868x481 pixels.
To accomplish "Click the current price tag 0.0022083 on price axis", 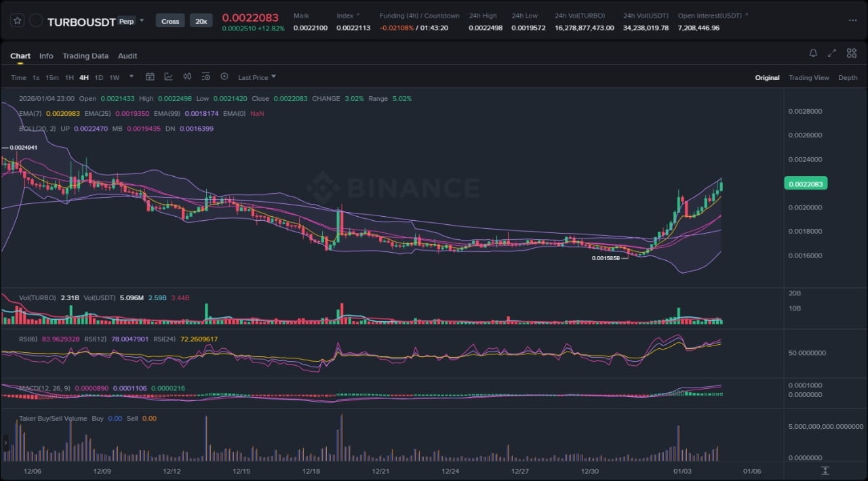I will (x=805, y=184).
